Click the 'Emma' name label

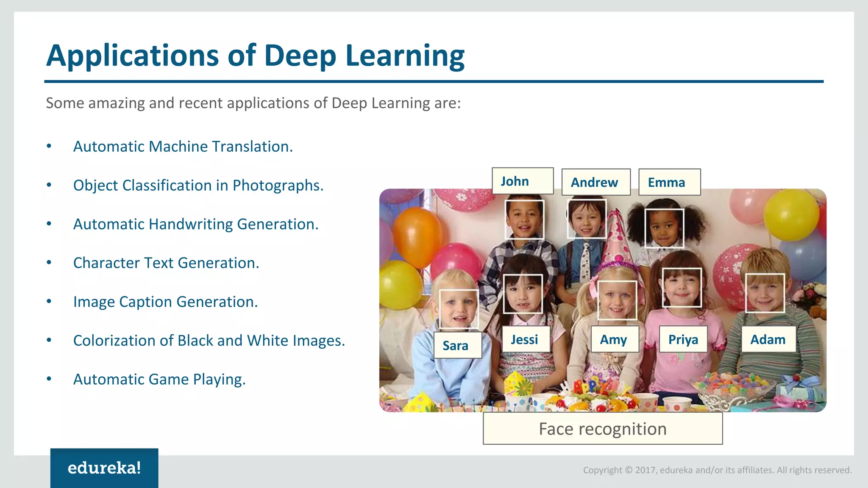[669, 182]
